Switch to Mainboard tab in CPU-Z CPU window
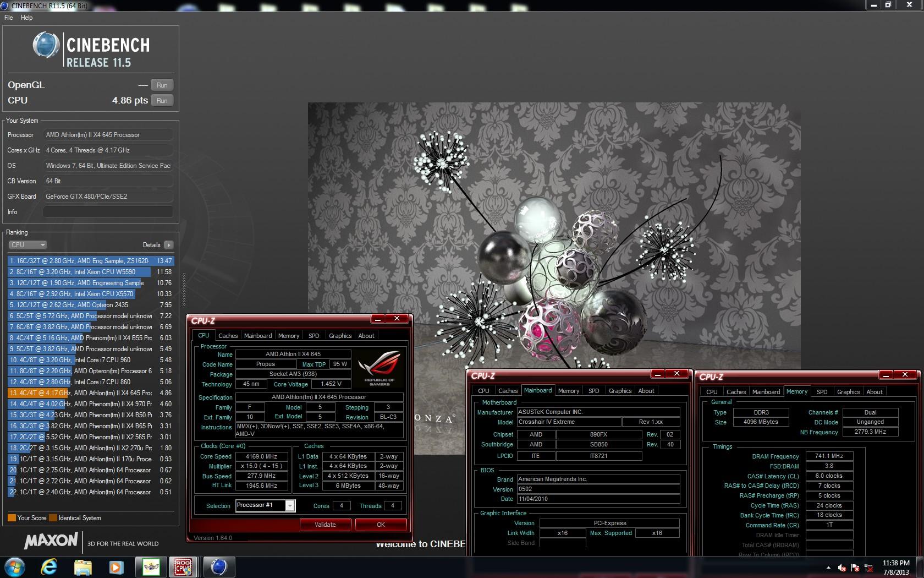This screenshot has width=924, height=578. pos(258,336)
